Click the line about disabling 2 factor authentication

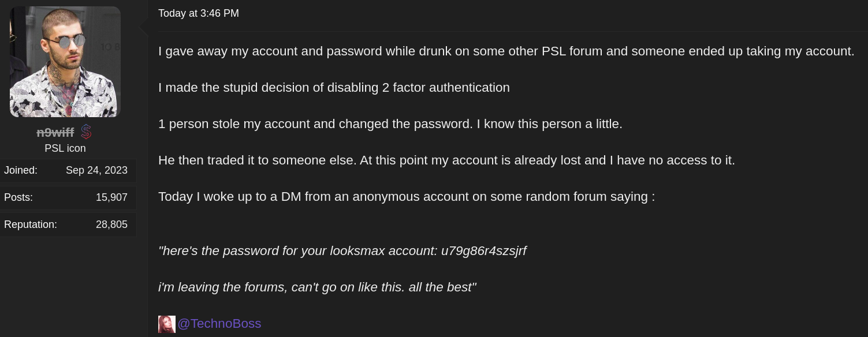point(334,88)
